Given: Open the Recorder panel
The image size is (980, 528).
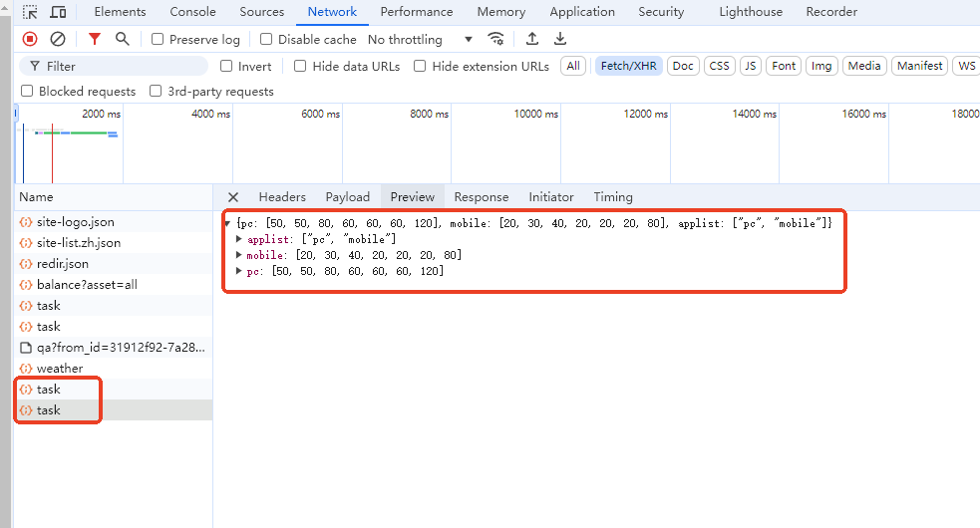Looking at the screenshot, I should pyautogui.click(x=831, y=12).
